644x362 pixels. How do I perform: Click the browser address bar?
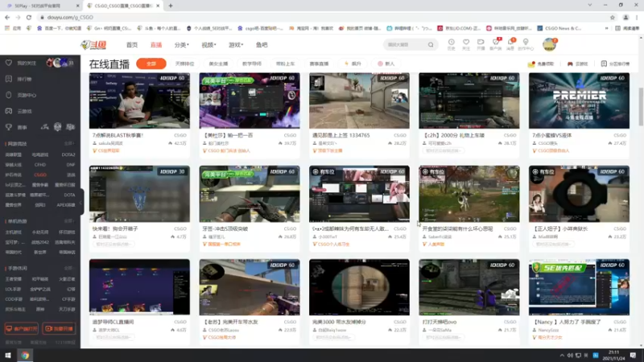[324, 17]
